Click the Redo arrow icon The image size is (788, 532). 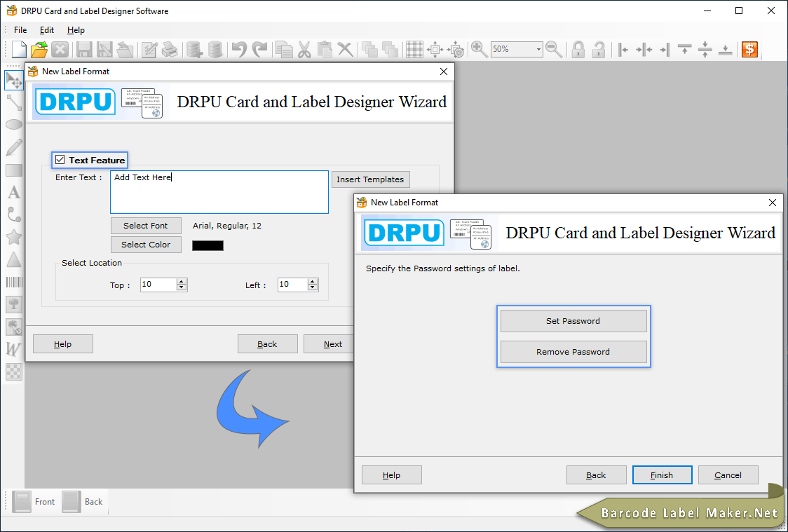pyautogui.click(x=260, y=49)
